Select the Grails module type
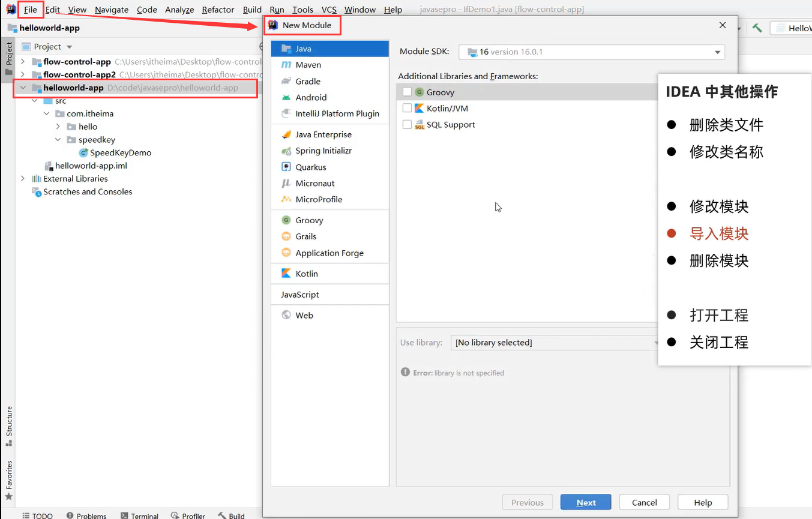This screenshot has width=812, height=519. [329, 236]
